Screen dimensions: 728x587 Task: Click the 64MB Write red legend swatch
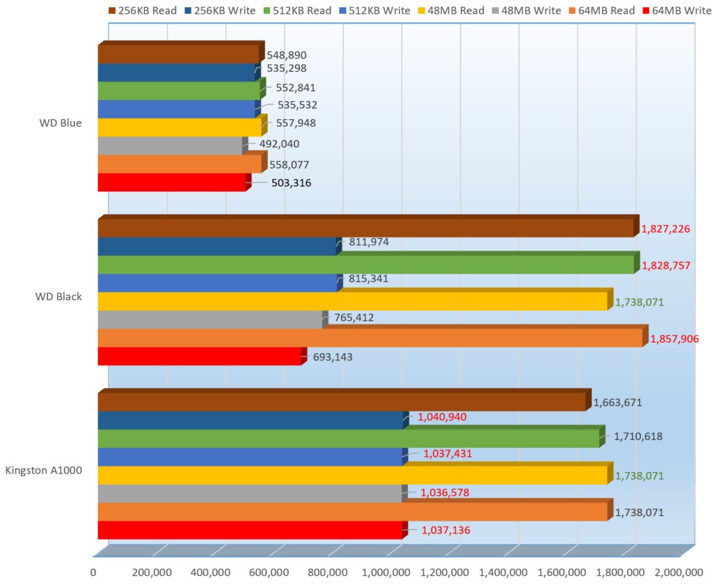(x=646, y=10)
